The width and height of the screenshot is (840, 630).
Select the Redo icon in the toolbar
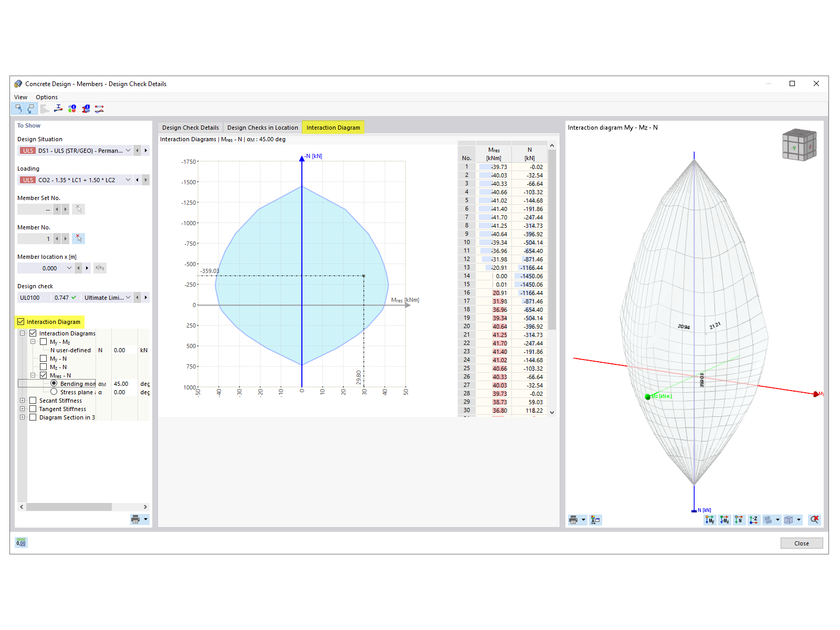pos(31,109)
